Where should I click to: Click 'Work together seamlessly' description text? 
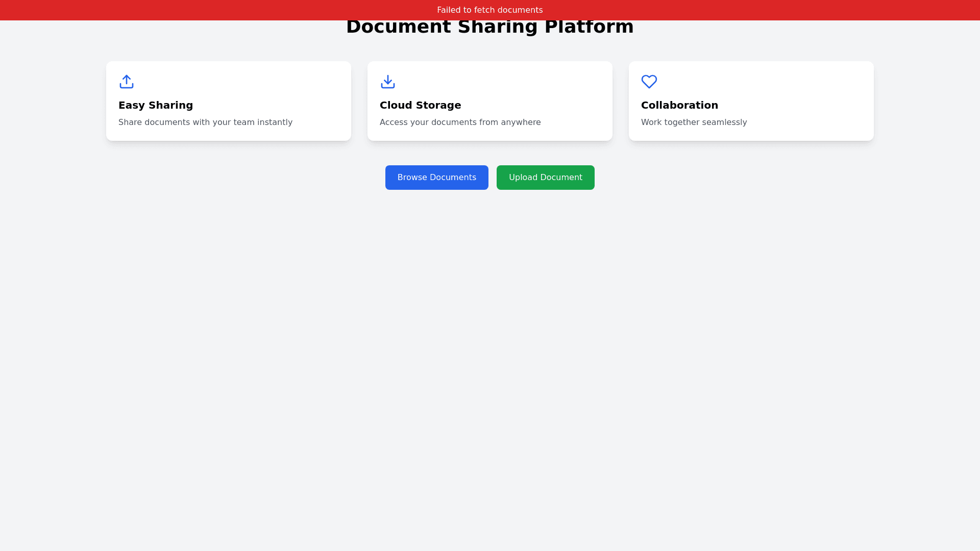click(694, 122)
